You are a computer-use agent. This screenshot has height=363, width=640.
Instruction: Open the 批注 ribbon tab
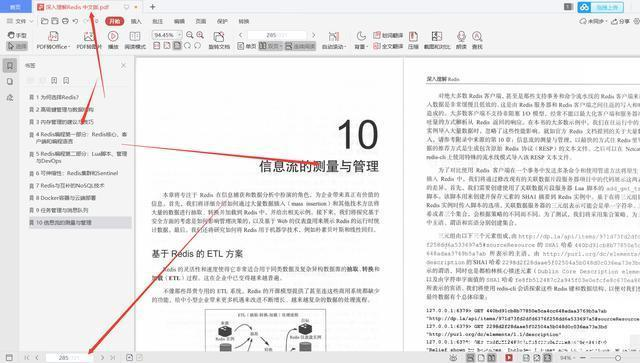[158, 21]
